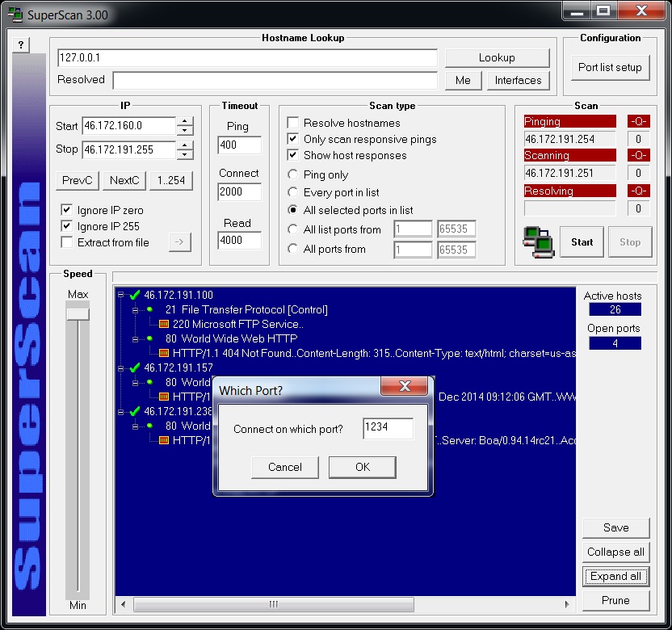672x630 pixels.
Task: Click the Expand all button
Action: [x=615, y=577]
